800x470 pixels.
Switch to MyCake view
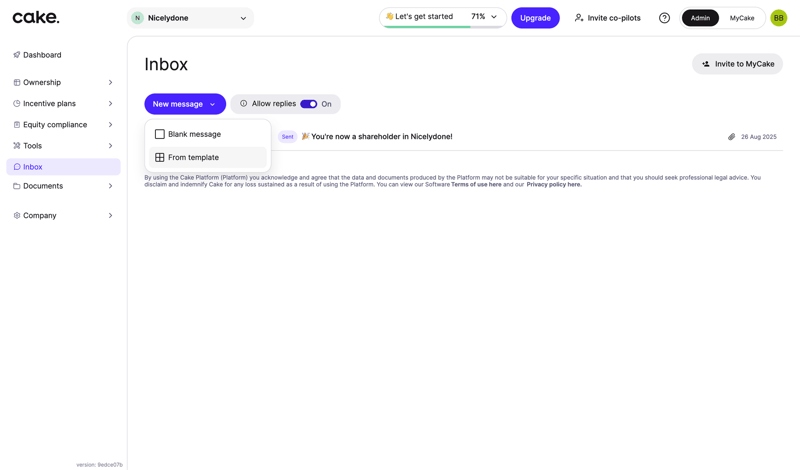pyautogui.click(x=742, y=18)
